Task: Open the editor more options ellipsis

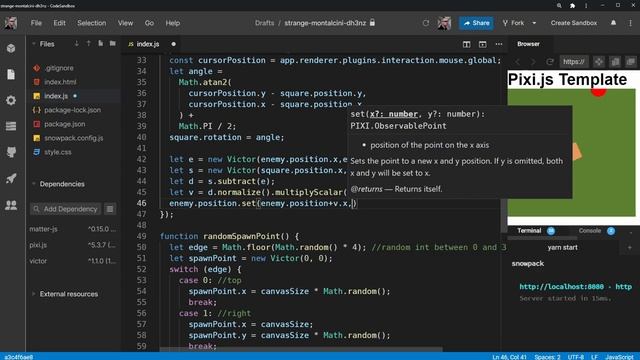Action: (499, 44)
